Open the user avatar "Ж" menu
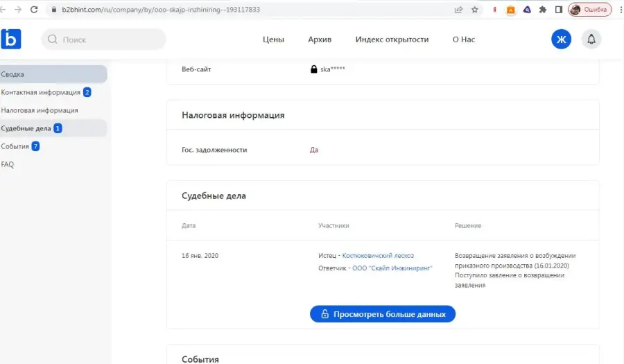Image resolution: width=624 pixels, height=364 pixels. (561, 39)
